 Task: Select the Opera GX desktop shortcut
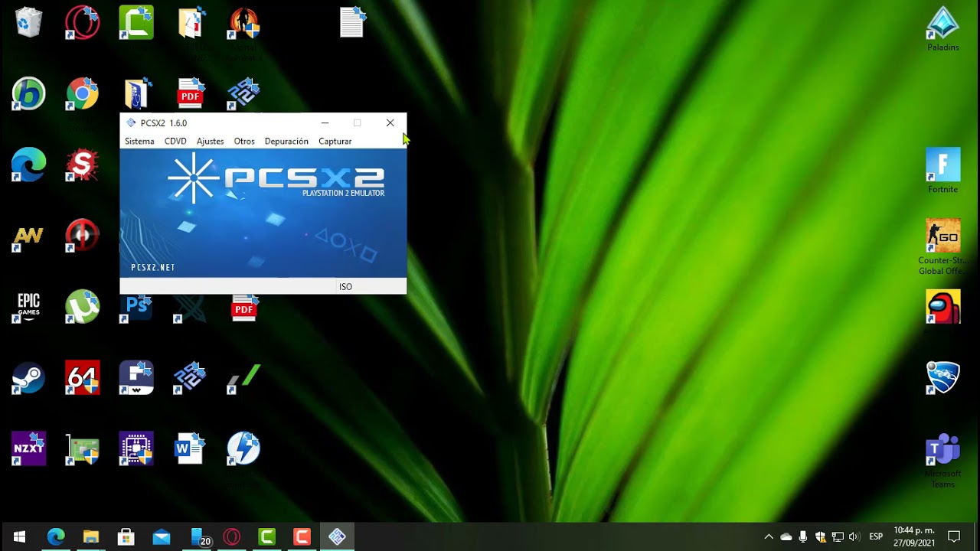(x=82, y=22)
